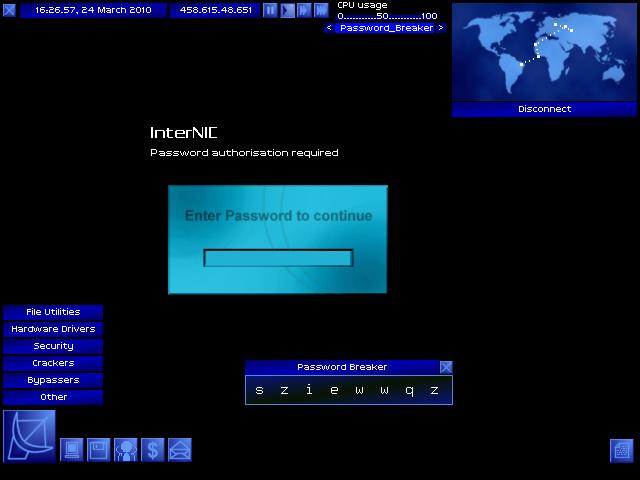Increase Password_Breaker CPU priority with right arrow
This screenshot has height=480, width=640.
441,28
